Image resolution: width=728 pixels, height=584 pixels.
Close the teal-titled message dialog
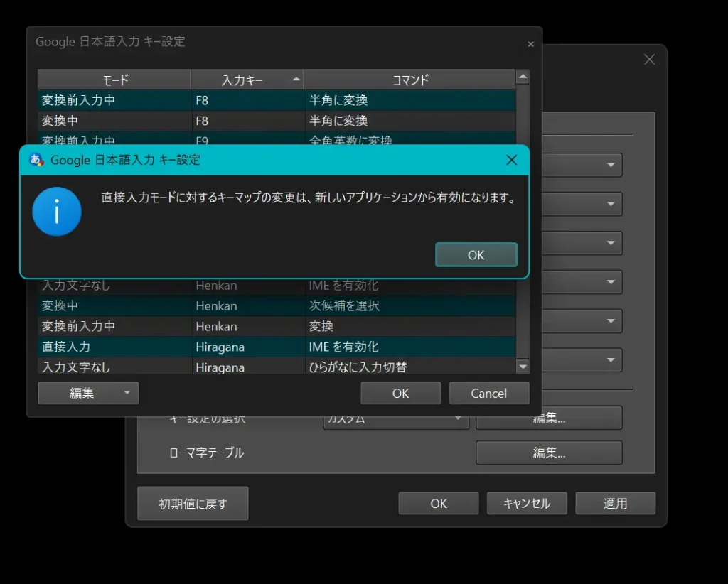[511, 160]
